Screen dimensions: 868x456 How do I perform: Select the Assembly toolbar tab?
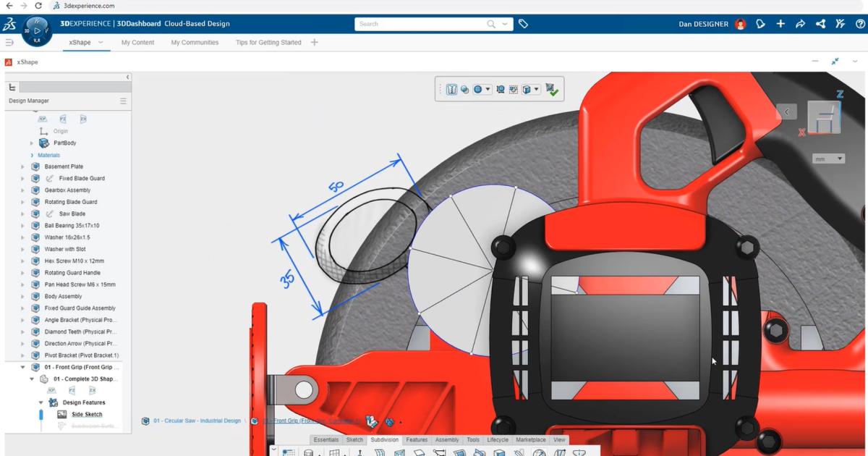(447, 440)
